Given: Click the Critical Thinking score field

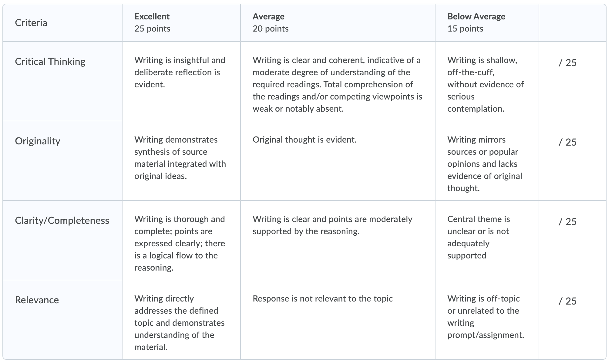Looking at the screenshot, I should tap(567, 62).
